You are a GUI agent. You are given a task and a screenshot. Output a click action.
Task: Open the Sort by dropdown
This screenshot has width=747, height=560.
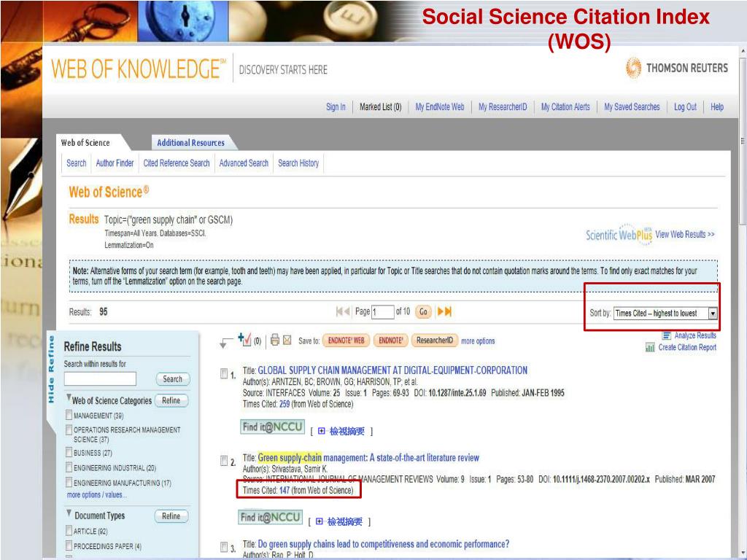[665, 313]
